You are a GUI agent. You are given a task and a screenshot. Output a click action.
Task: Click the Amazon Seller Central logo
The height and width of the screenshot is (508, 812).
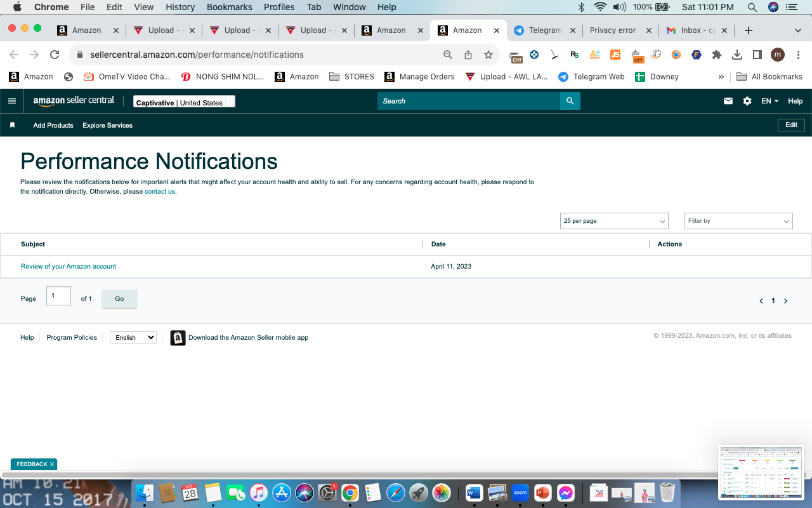coord(74,101)
